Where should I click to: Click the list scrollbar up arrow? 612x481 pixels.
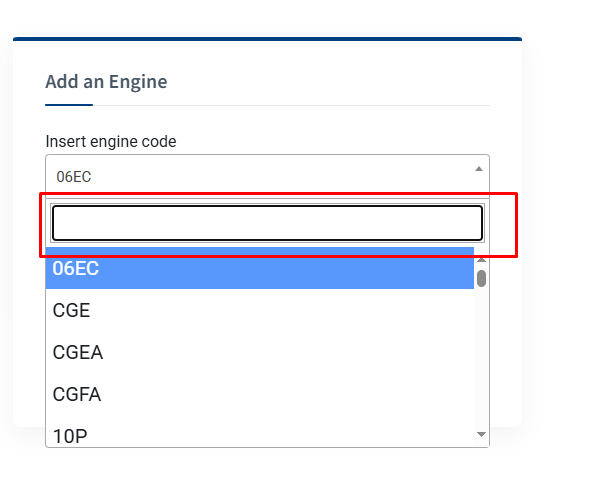(481, 259)
